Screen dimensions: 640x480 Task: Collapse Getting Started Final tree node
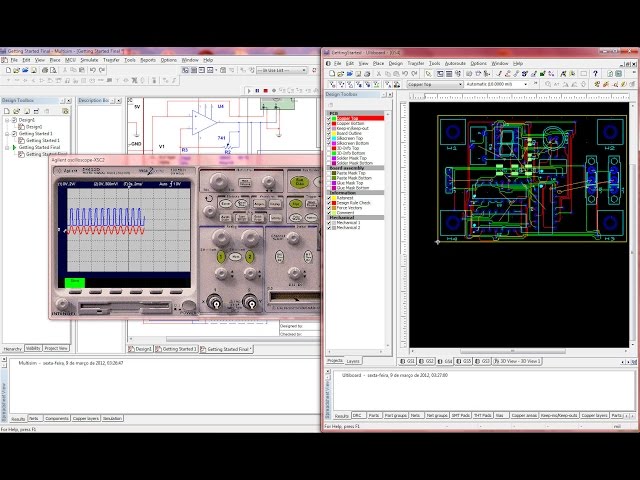tap(7, 147)
